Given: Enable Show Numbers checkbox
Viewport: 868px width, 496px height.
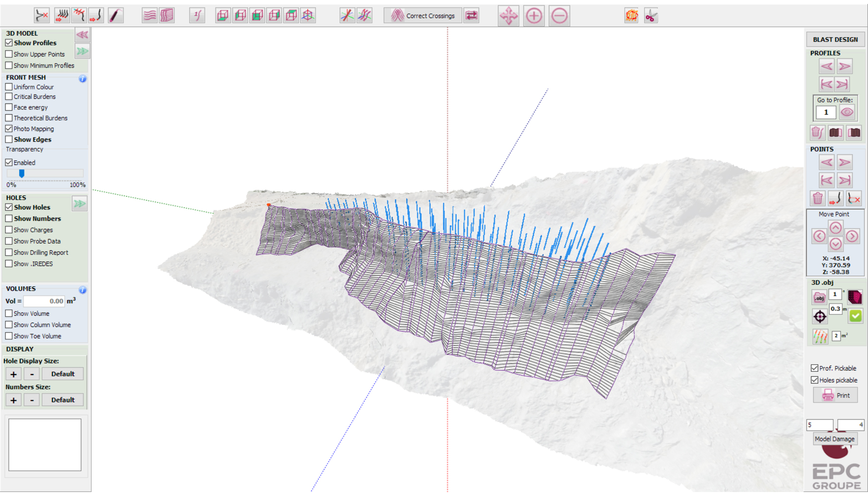Looking at the screenshot, I should pyautogui.click(x=9, y=218).
